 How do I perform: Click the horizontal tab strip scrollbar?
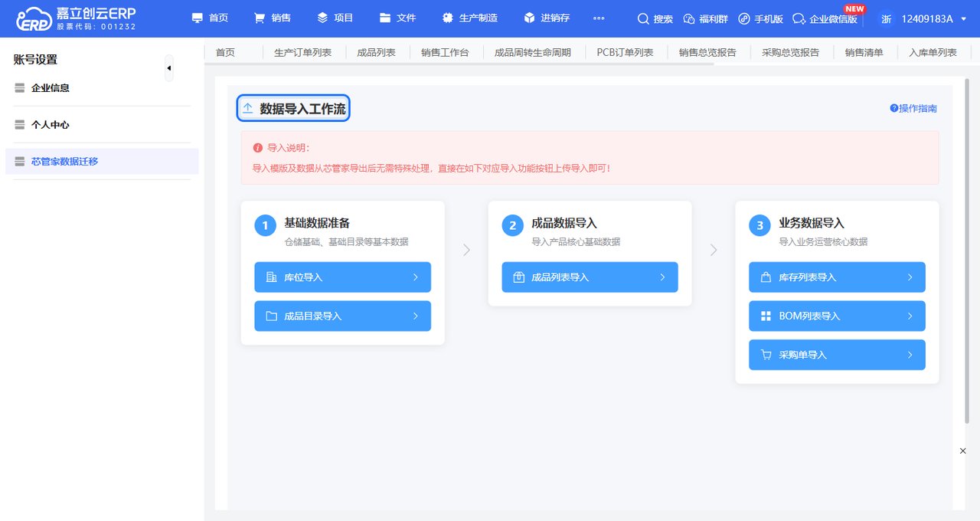click(x=459, y=64)
